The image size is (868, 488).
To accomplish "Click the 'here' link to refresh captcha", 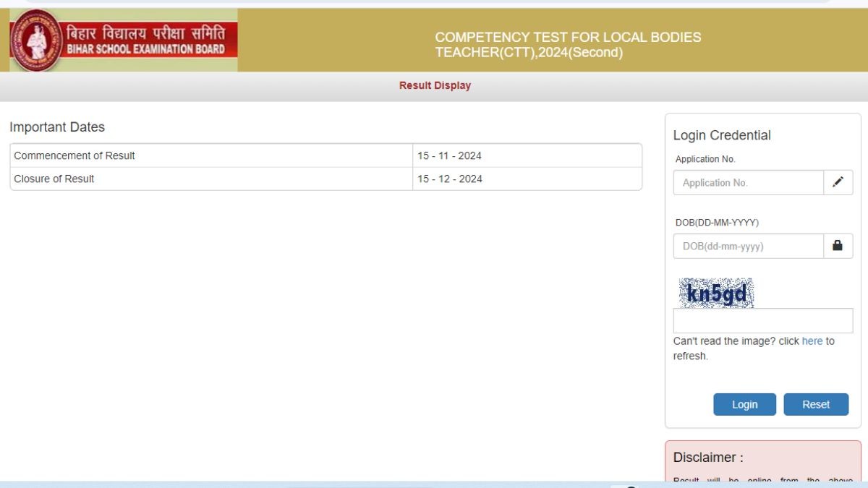I will click(812, 341).
